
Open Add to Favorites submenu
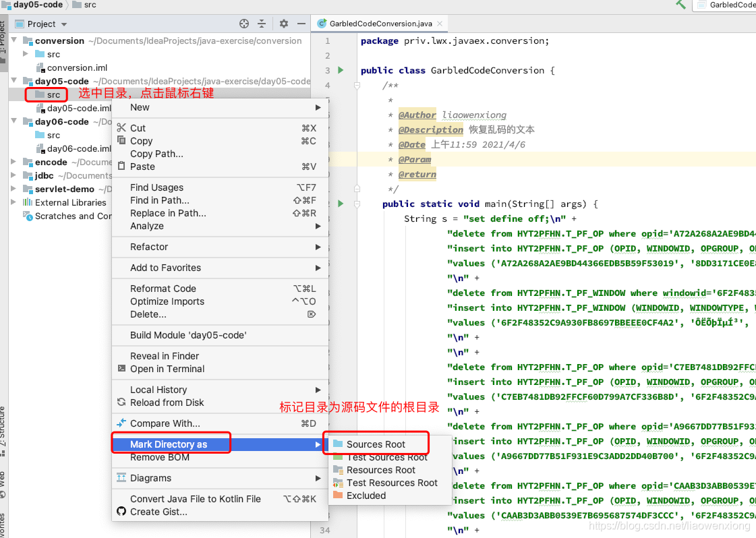220,268
